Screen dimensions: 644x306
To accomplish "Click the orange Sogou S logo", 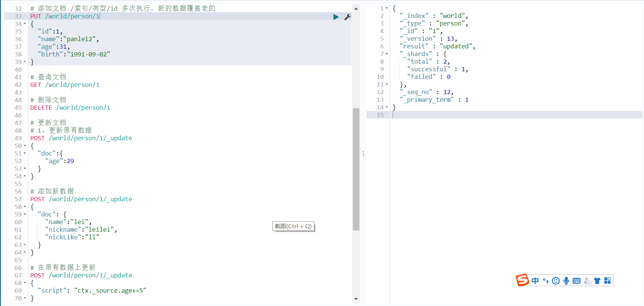I will [522, 280].
